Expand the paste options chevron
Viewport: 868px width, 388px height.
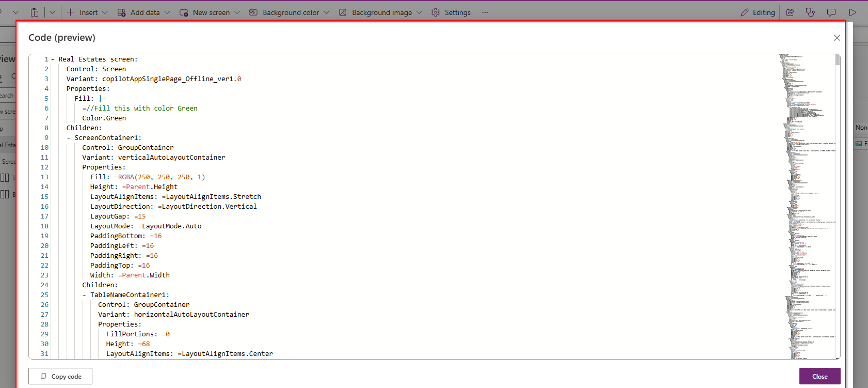click(x=52, y=12)
